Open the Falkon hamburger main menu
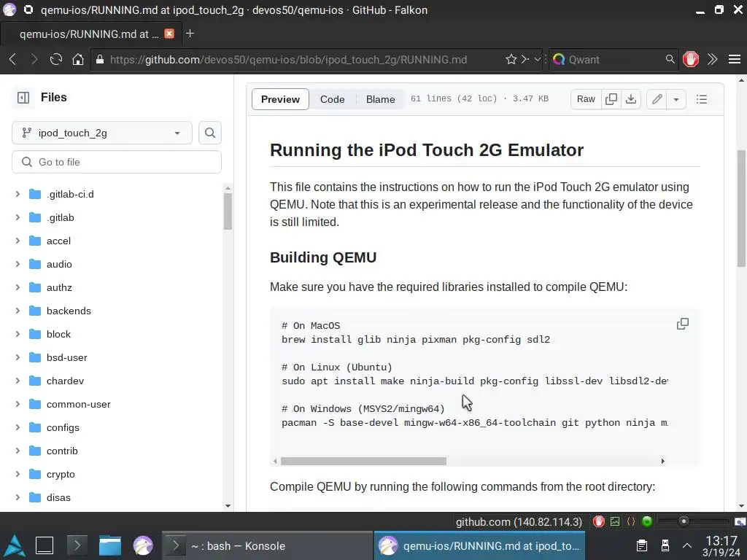This screenshot has height=560, width=747. (x=734, y=60)
